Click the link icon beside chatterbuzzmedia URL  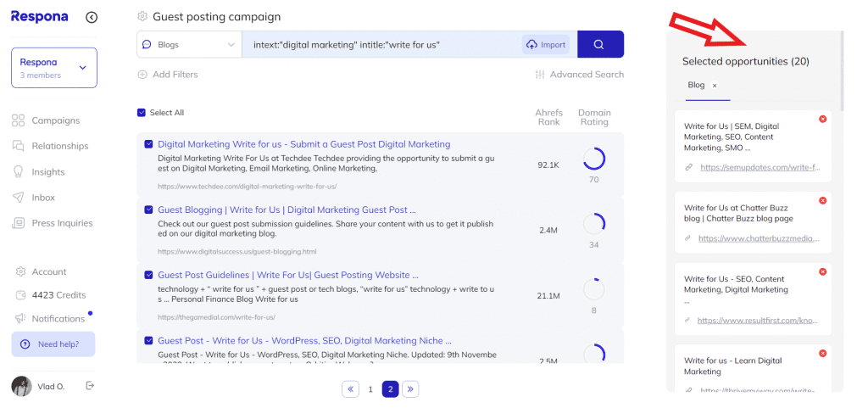[x=688, y=238]
